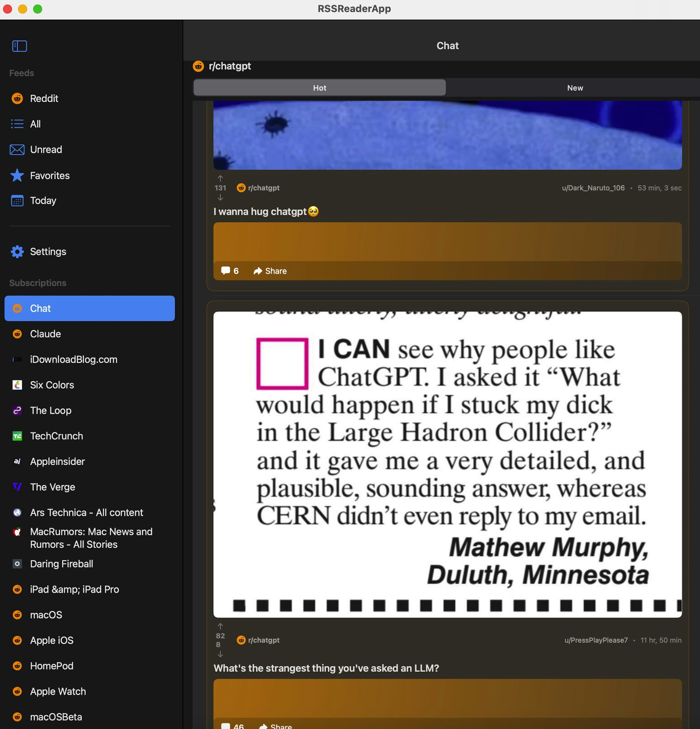Upvote the strangest LLM question post
The width and height of the screenshot is (700, 729).
point(220,626)
